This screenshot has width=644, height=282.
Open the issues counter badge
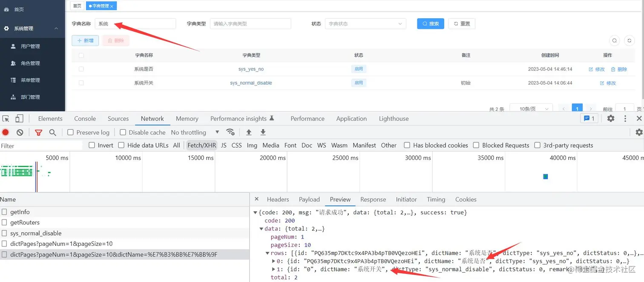click(x=589, y=118)
